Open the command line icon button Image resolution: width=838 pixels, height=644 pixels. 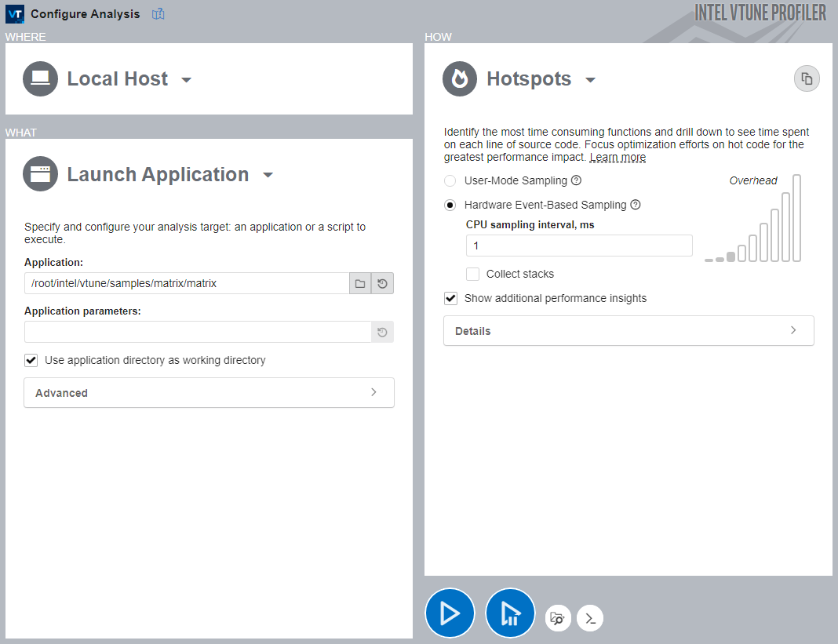click(x=590, y=618)
